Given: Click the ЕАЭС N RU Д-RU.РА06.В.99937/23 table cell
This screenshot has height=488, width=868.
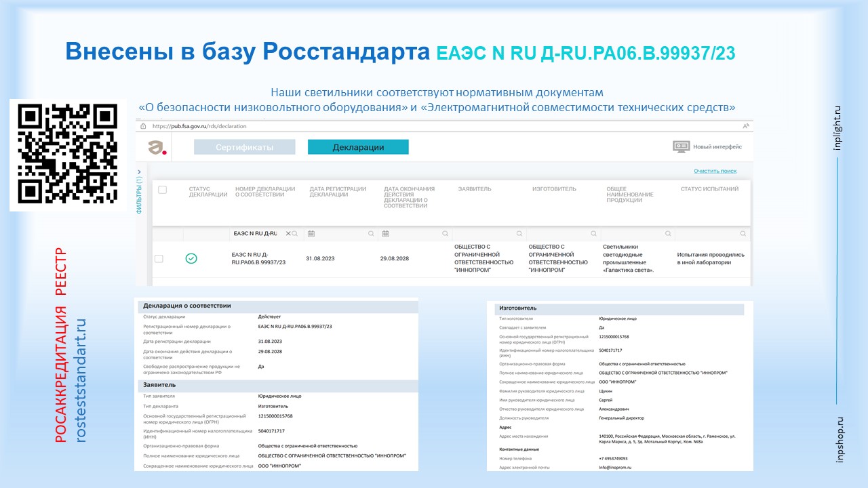Looking at the screenshot, I should point(258,258).
